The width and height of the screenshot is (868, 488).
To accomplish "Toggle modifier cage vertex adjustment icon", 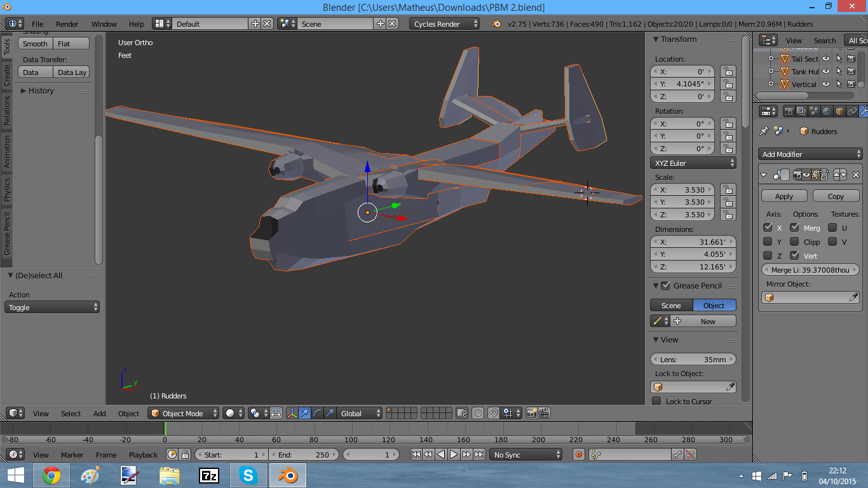I will (x=824, y=175).
